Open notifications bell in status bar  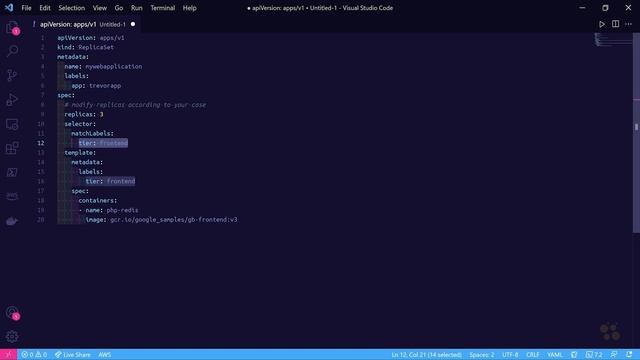(x=629, y=354)
